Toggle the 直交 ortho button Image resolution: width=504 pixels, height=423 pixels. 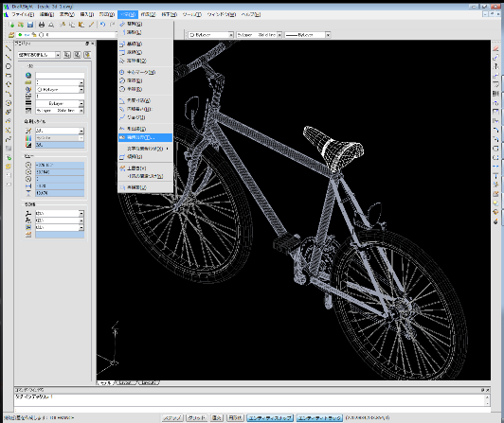click(x=217, y=418)
